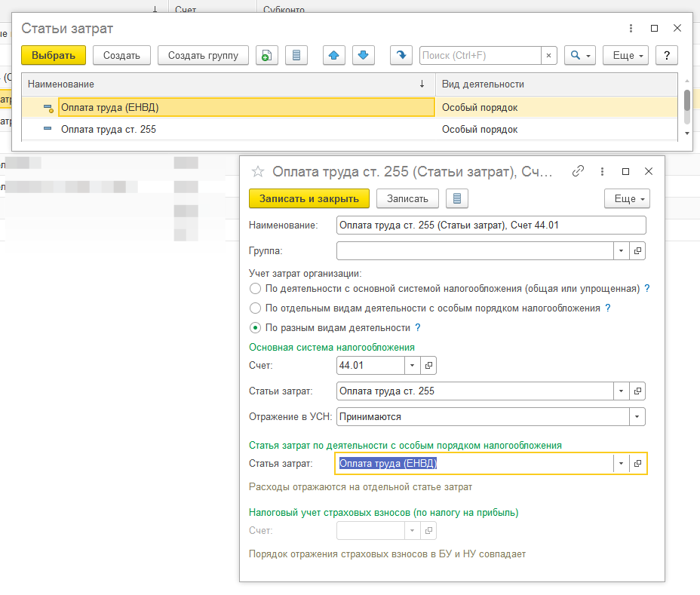This screenshot has height=595, width=700.
Task: Expand the Группа field dropdown
Action: pos(621,250)
